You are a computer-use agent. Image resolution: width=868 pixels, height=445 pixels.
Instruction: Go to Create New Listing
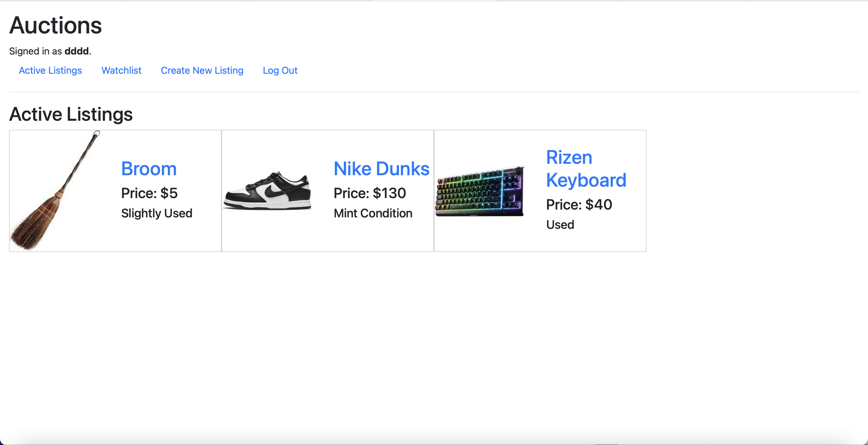[x=202, y=70]
